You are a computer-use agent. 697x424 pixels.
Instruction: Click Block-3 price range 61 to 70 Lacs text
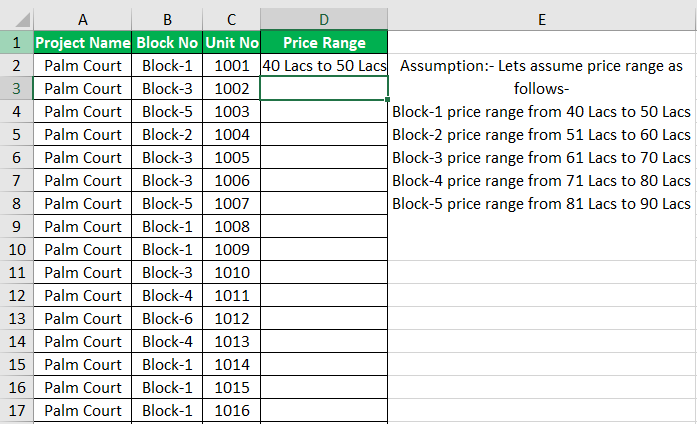(541, 157)
